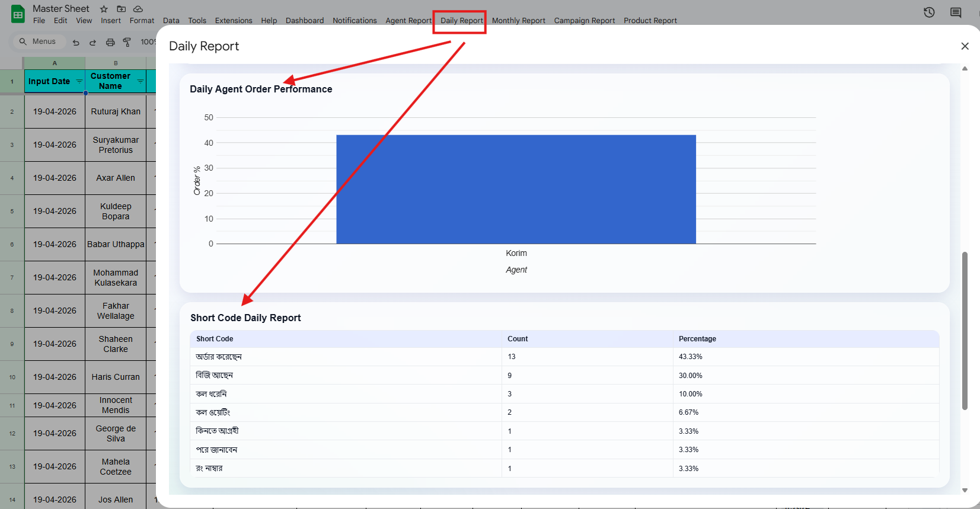Select the paint format tool

127,42
